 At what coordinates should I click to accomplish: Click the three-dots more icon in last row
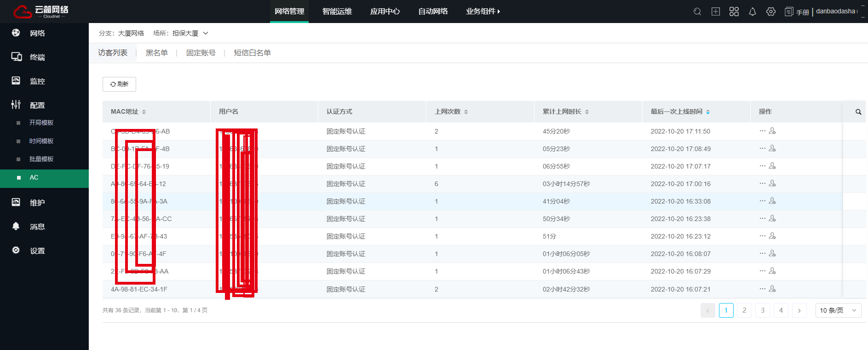coord(762,289)
